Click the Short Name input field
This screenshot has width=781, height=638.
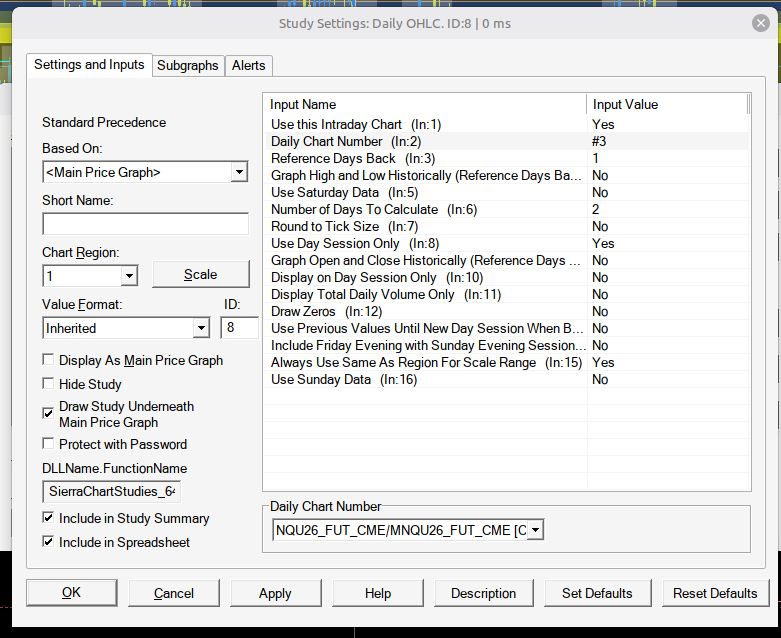click(x=145, y=224)
